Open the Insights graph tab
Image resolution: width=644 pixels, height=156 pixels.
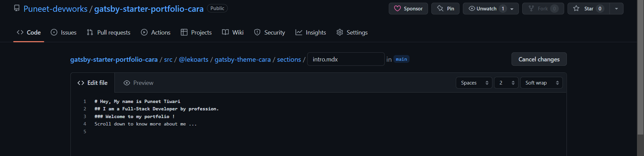click(x=311, y=32)
